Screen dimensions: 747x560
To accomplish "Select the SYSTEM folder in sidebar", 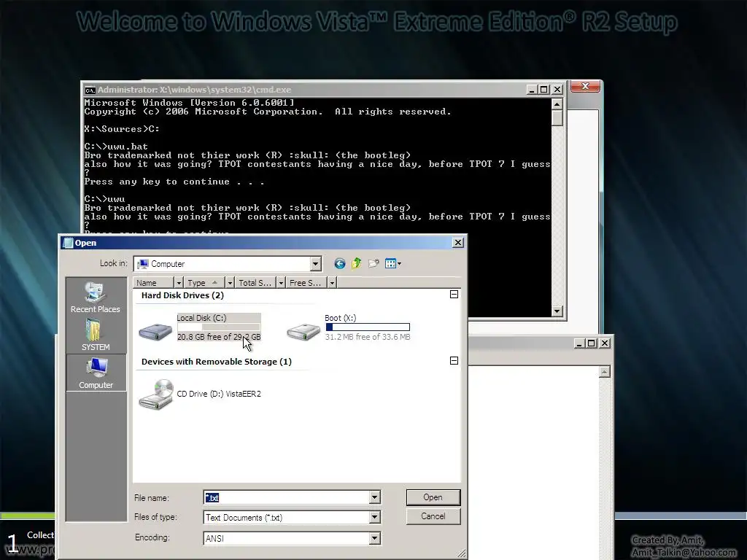I will [96, 335].
